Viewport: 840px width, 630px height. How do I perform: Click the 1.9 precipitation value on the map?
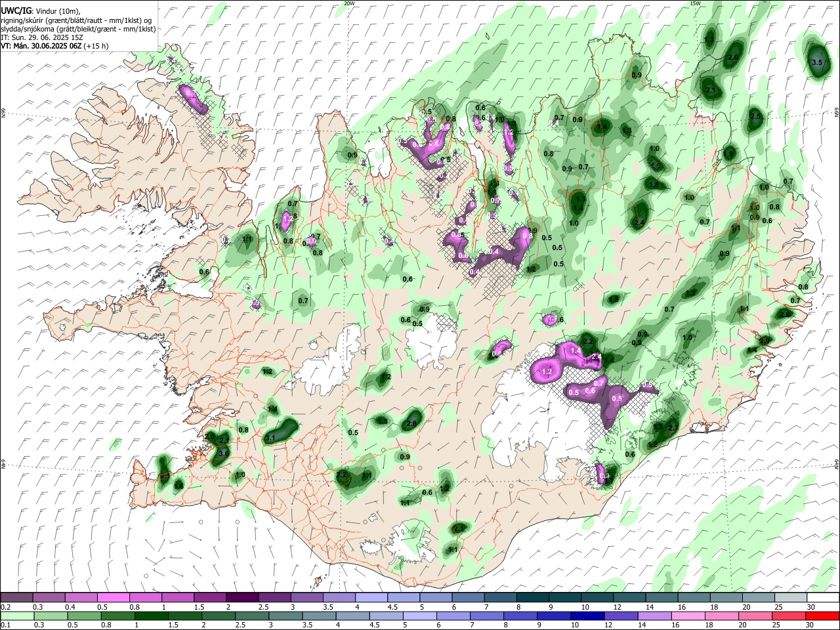point(728,154)
